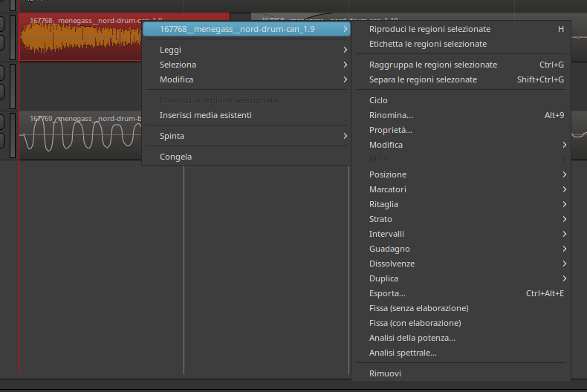Click Congela in the track menu
This screenshot has width=587, height=392.
175,157
